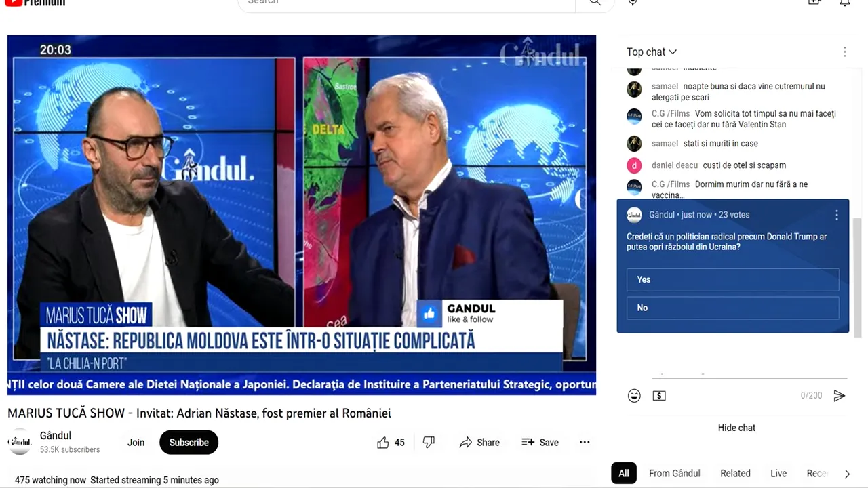
Task: Click Gândul avatar in poll header
Action: click(634, 215)
